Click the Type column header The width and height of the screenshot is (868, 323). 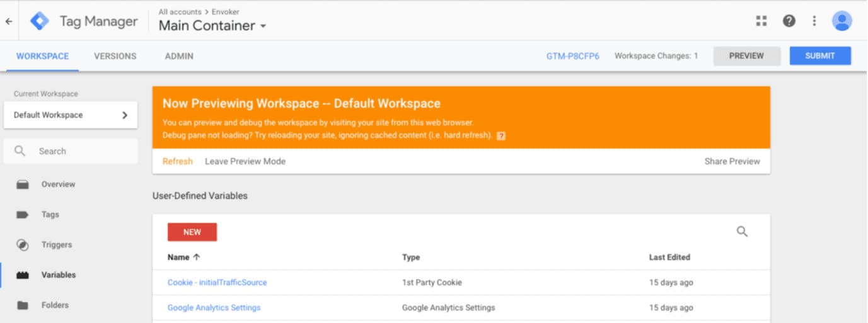tap(411, 257)
